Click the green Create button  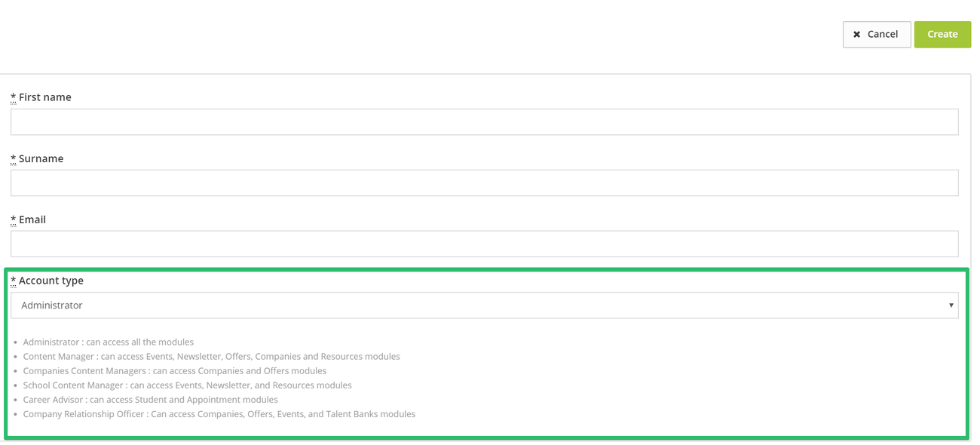[x=942, y=34]
